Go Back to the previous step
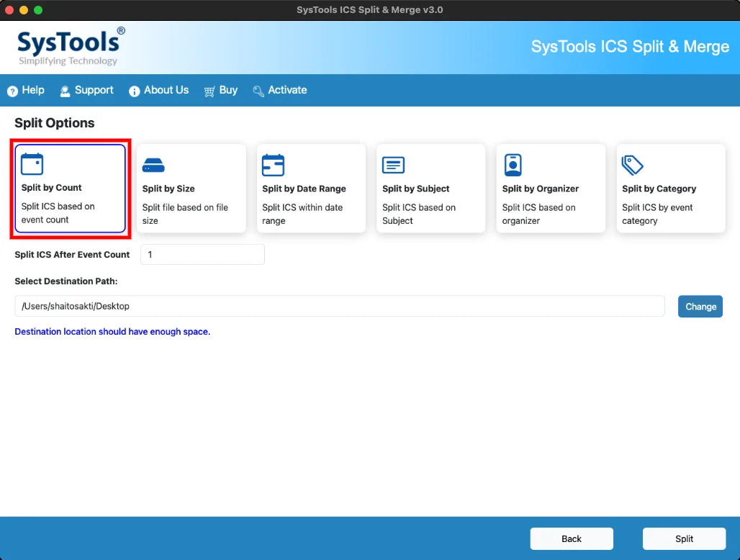This screenshot has width=740, height=560. [x=572, y=539]
